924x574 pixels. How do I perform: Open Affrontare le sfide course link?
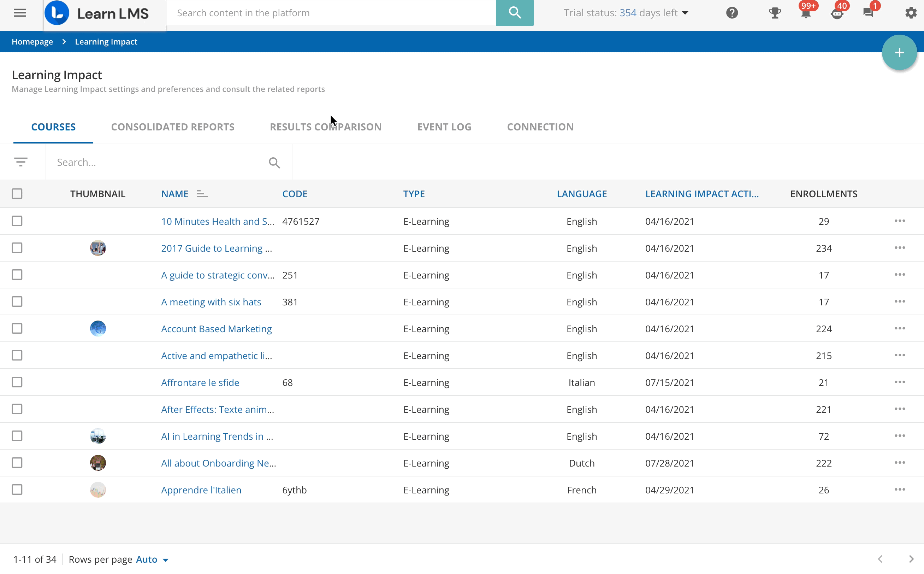pyautogui.click(x=200, y=383)
